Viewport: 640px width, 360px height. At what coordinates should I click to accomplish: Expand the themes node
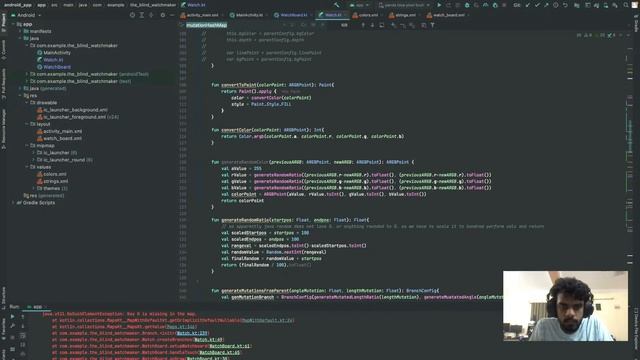(33, 189)
